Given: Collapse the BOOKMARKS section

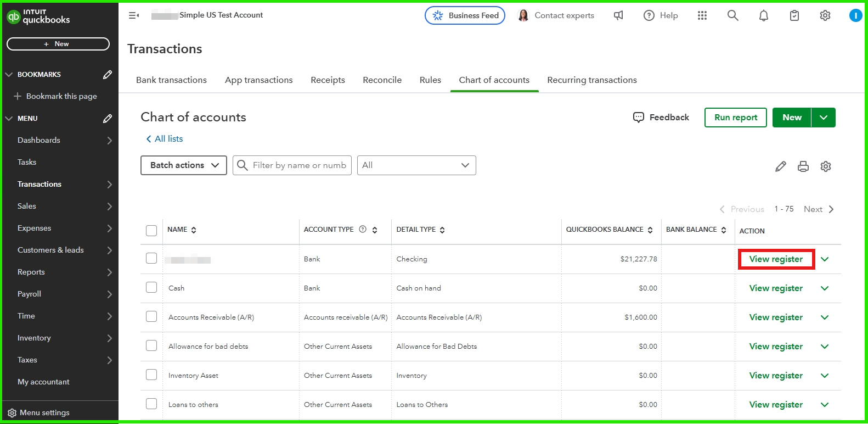Looking at the screenshot, I should pyautogui.click(x=9, y=75).
